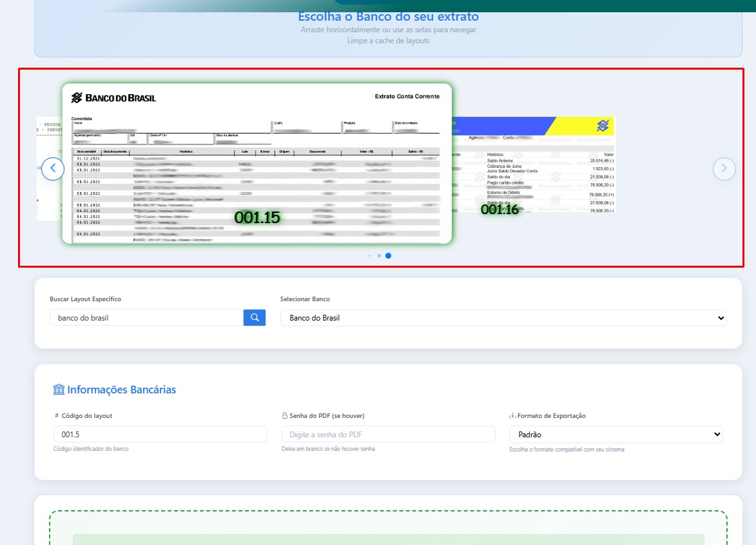This screenshot has height=545, width=756.
Task: Click the next arrow in the layout carousel
Action: click(x=724, y=169)
